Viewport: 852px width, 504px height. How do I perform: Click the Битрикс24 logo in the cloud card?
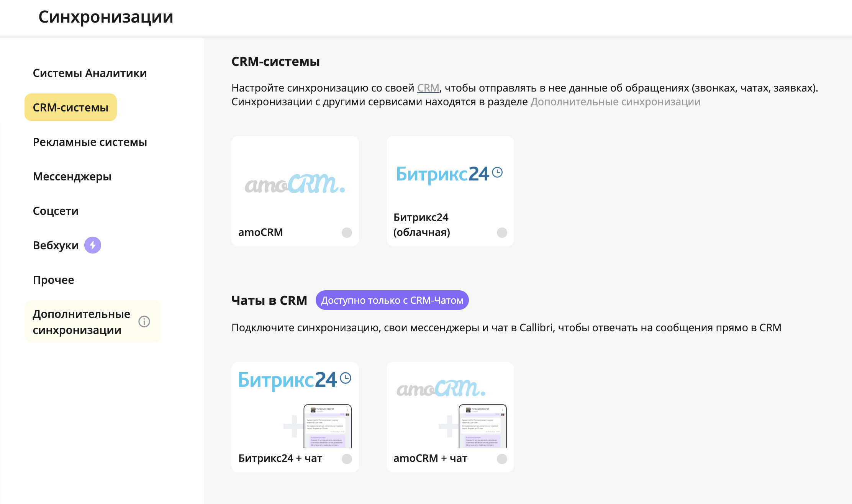coord(449,174)
